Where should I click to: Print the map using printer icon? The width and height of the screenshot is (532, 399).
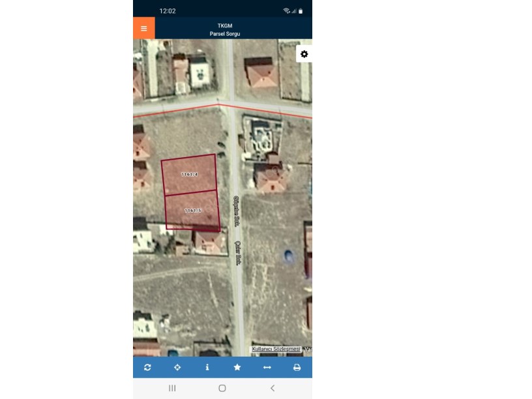click(x=297, y=368)
